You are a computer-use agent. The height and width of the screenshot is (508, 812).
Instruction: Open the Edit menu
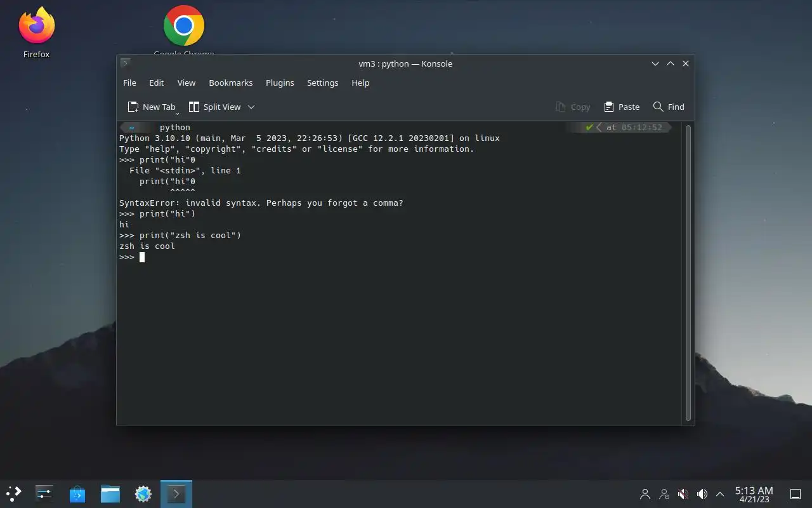157,83
